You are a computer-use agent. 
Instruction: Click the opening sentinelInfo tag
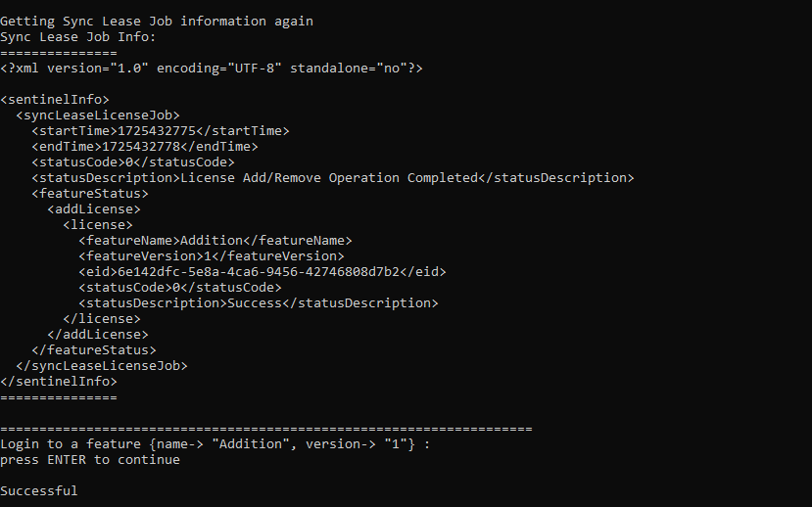point(55,100)
